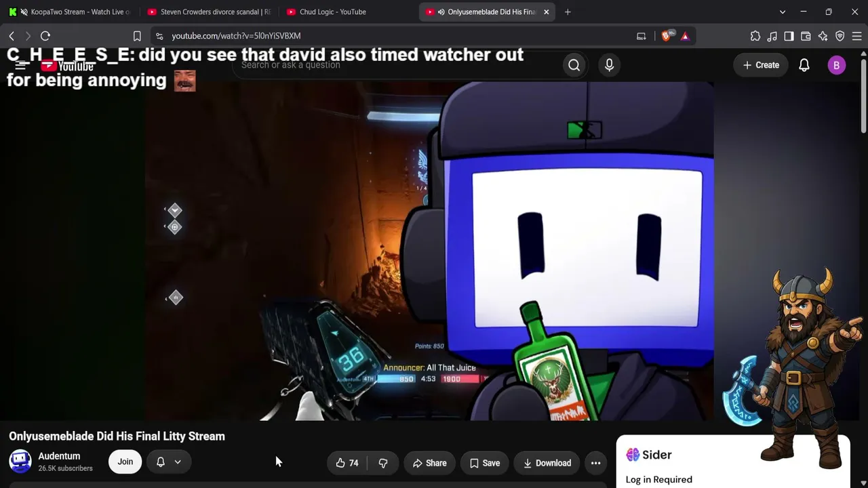Open the Brave Wallet icon
This screenshot has width=868, height=488.
pyautogui.click(x=806, y=36)
